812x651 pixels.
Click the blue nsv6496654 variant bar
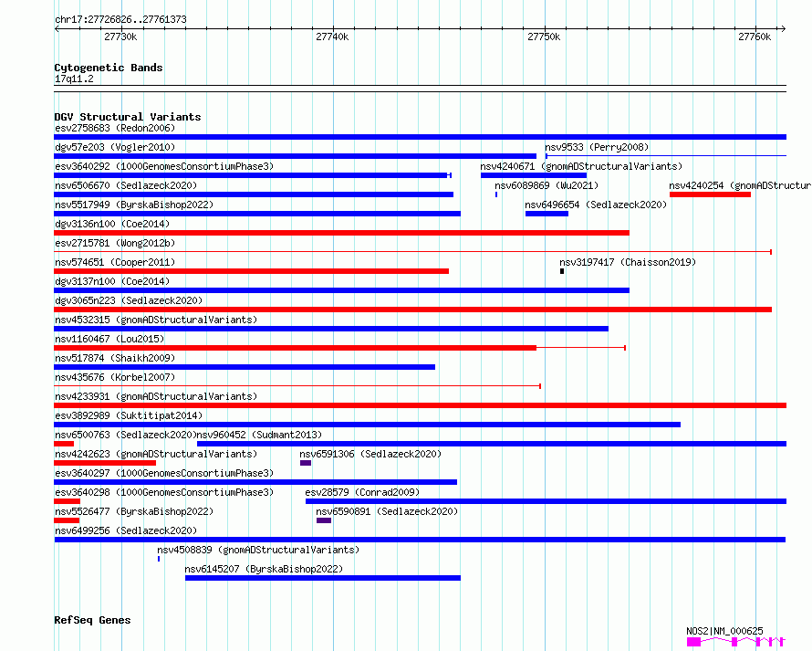tap(547, 214)
